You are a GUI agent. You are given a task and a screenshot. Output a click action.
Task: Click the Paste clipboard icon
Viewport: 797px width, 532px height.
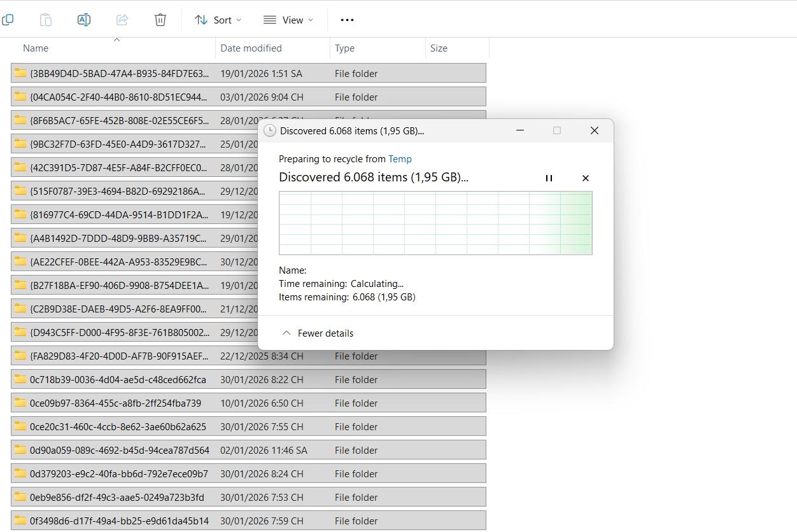point(46,20)
